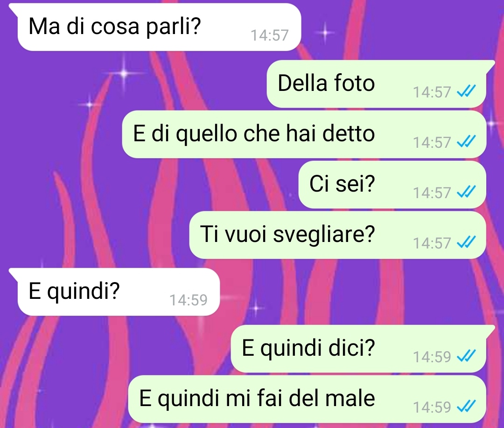
Task: Click the read checkmarks on 'Della foto'
Action: 466,91
